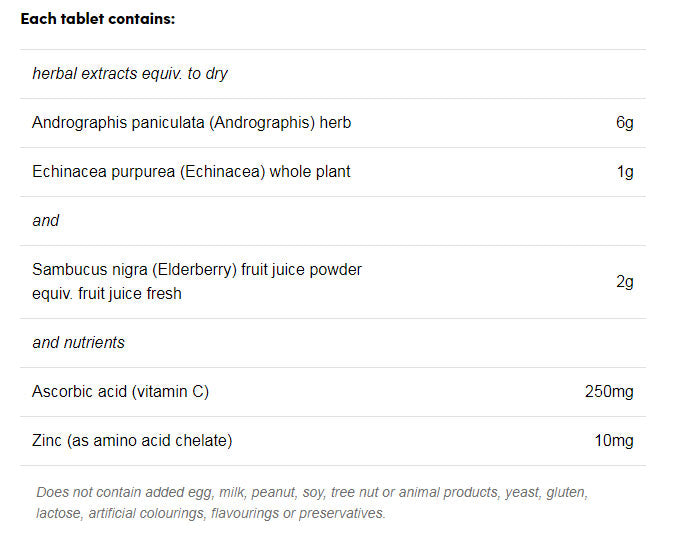This screenshot has height=537, width=676.
Task: Click the word 'preservatives' in the disclaimer
Action: (x=342, y=513)
